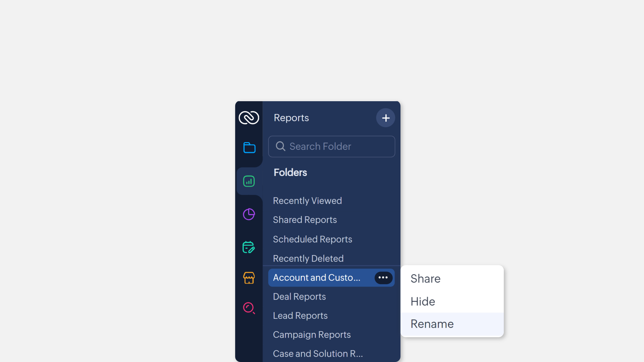Click the Zoho CRM logo icon

(249, 118)
